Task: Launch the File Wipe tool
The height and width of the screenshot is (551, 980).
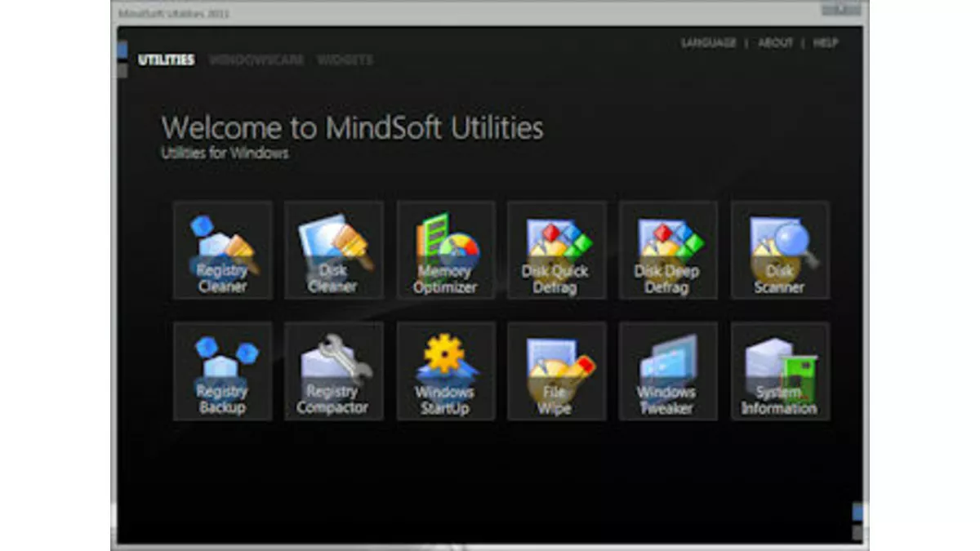Action: [x=556, y=371]
